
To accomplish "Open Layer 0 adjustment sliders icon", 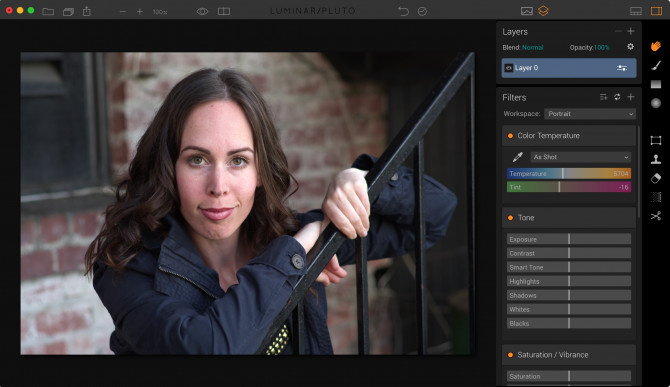I will point(622,68).
